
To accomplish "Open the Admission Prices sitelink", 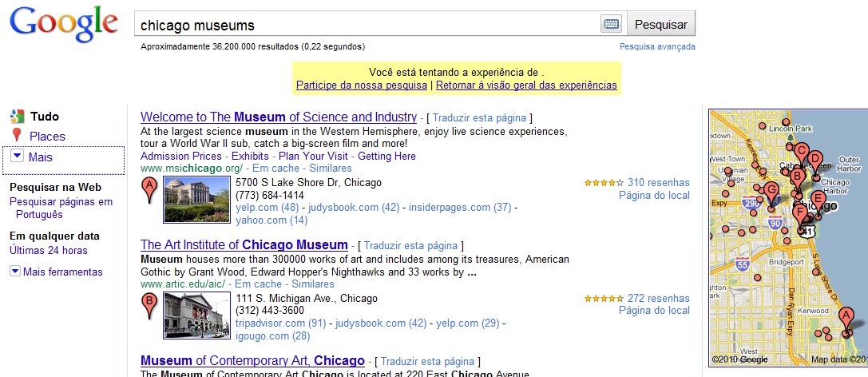I will pyautogui.click(x=181, y=156).
